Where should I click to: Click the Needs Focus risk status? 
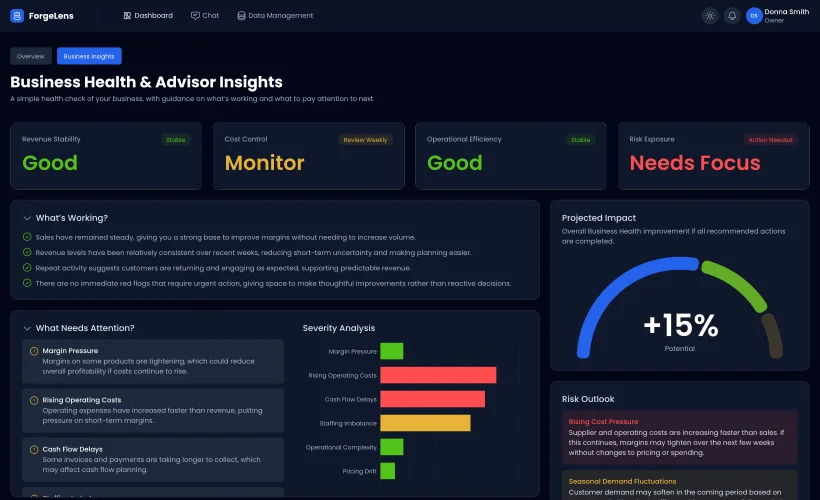tap(695, 163)
